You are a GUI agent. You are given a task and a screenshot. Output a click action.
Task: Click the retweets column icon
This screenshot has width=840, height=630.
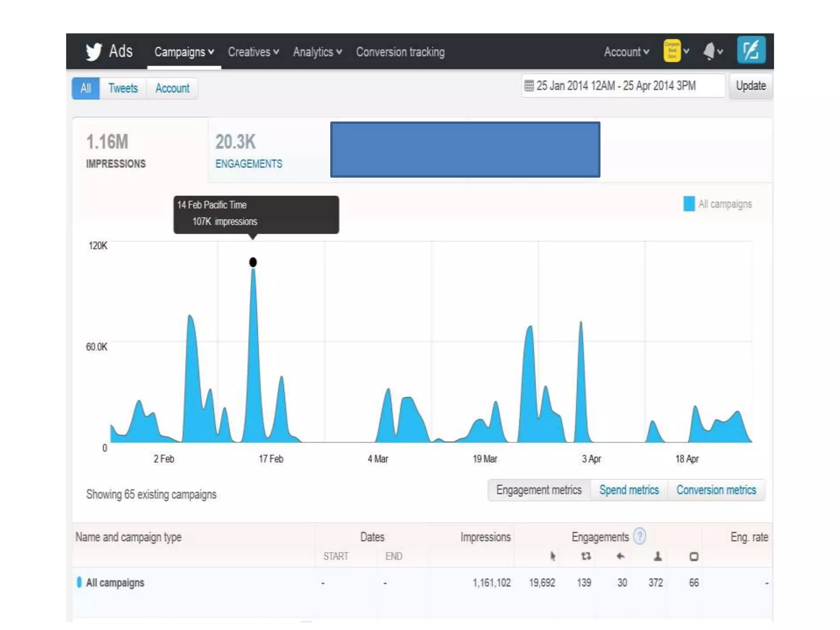tap(586, 556)
